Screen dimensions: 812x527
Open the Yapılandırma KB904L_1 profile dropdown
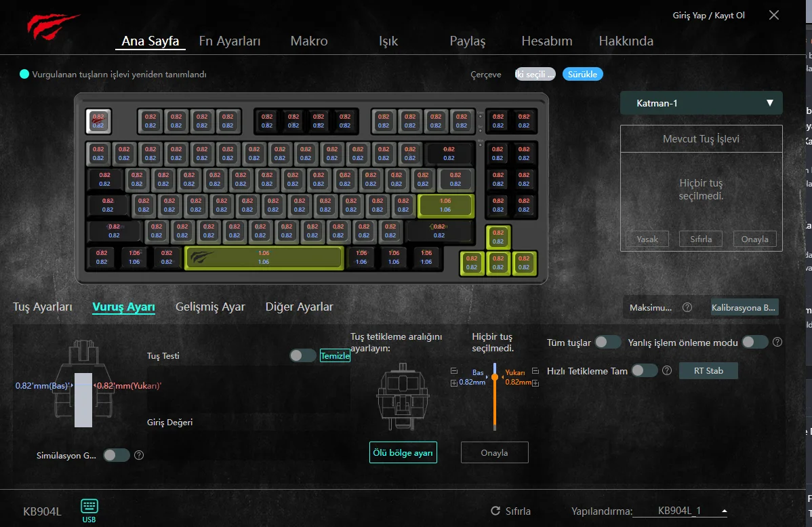[680, 511]
